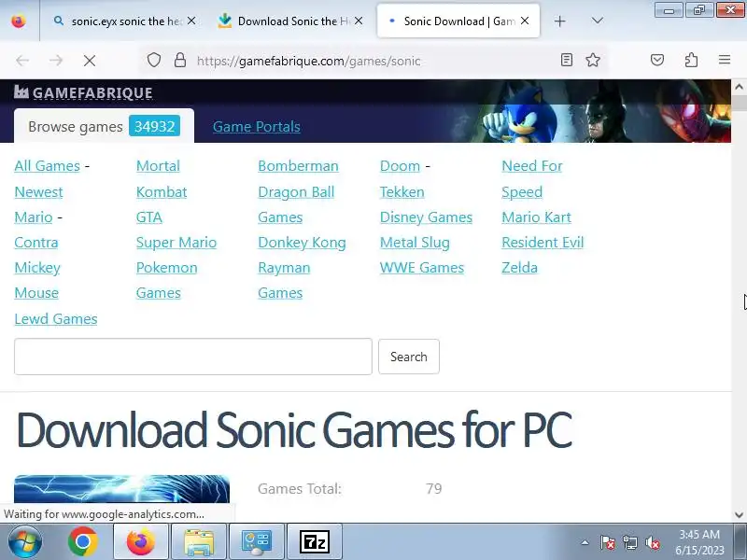The width and height of the screenshot is (747, 560).
Task: Open the Mario Kart link
Action: (536, 217)
